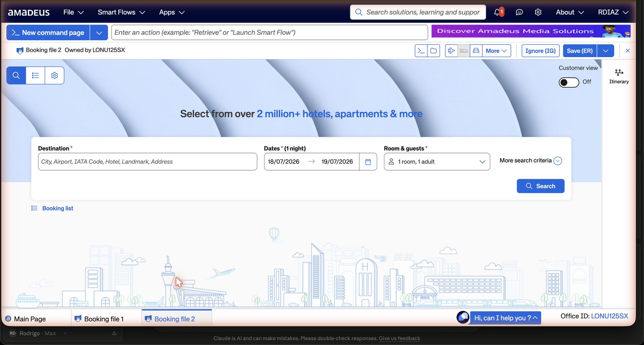Screen dimensions: 644x345
Task: Click the top search solutions field
Action: coord(418,12)
